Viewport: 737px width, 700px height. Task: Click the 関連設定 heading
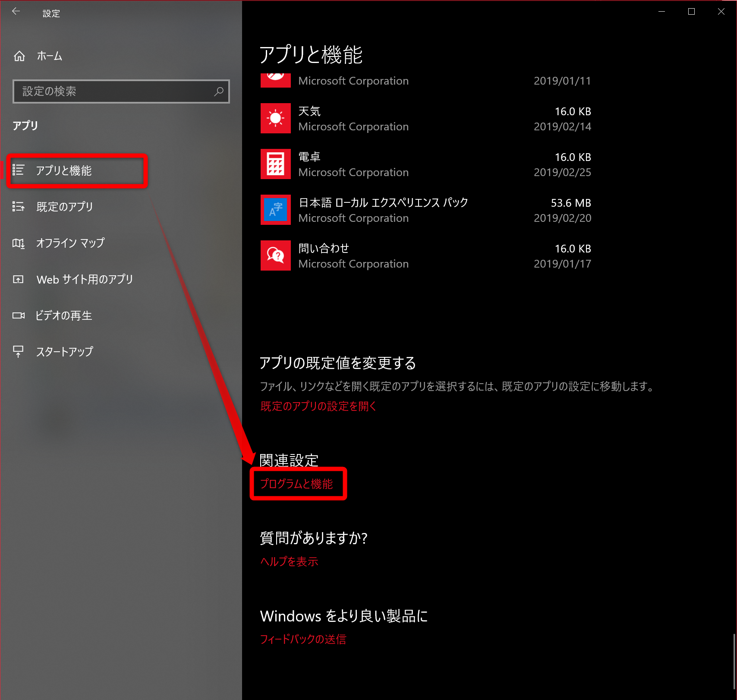[289, 460]
